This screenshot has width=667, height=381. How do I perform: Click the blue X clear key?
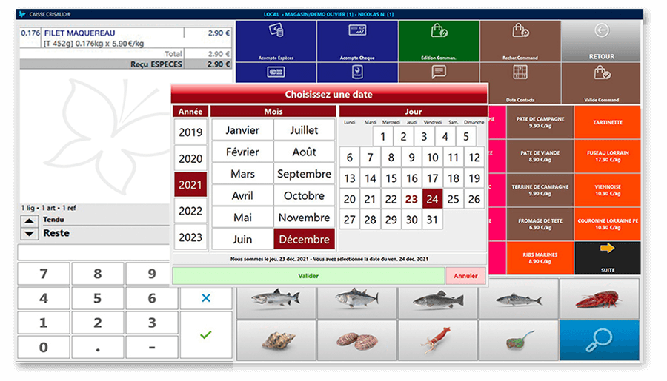click(x=206, y=298)
